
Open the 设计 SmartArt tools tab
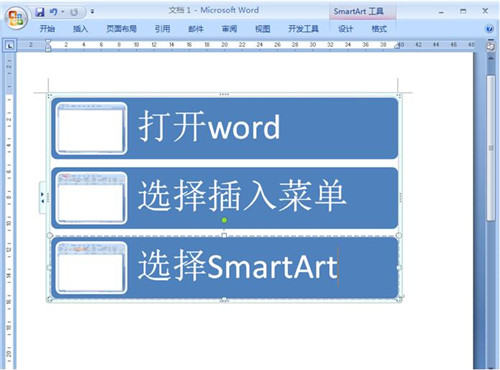tap(345, 29)
